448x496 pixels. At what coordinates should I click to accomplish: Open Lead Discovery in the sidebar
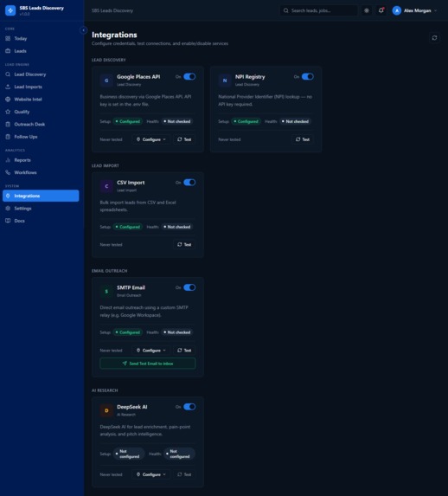[41, 74]
